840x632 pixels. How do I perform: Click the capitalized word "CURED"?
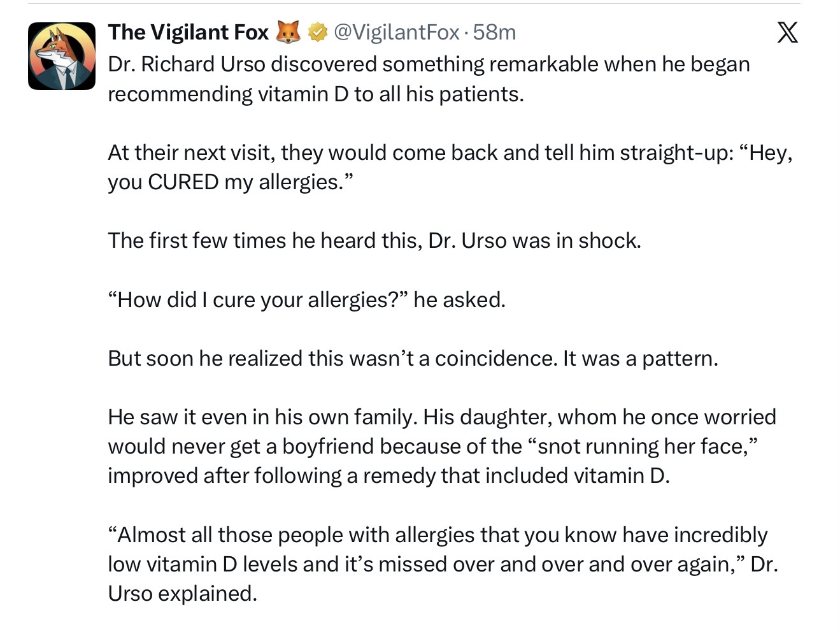pos(183,182)
